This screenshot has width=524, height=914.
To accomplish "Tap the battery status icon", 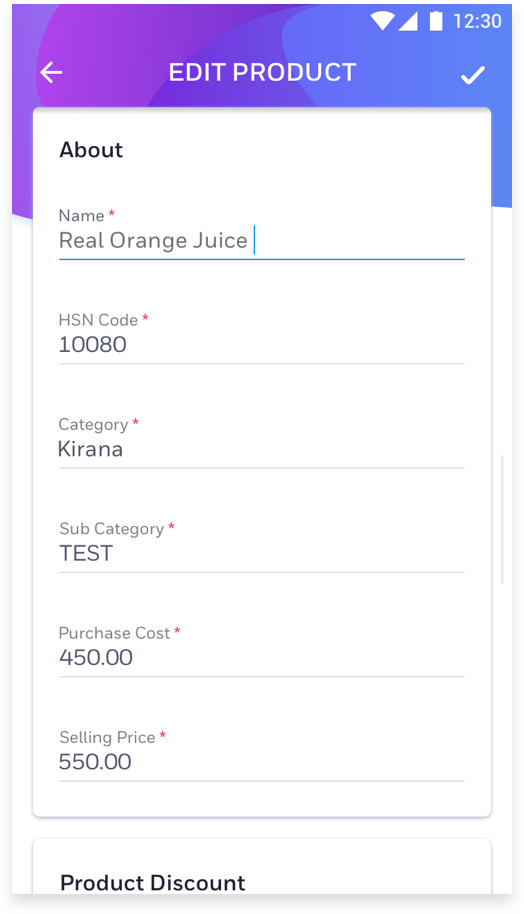I will [436, 21].
